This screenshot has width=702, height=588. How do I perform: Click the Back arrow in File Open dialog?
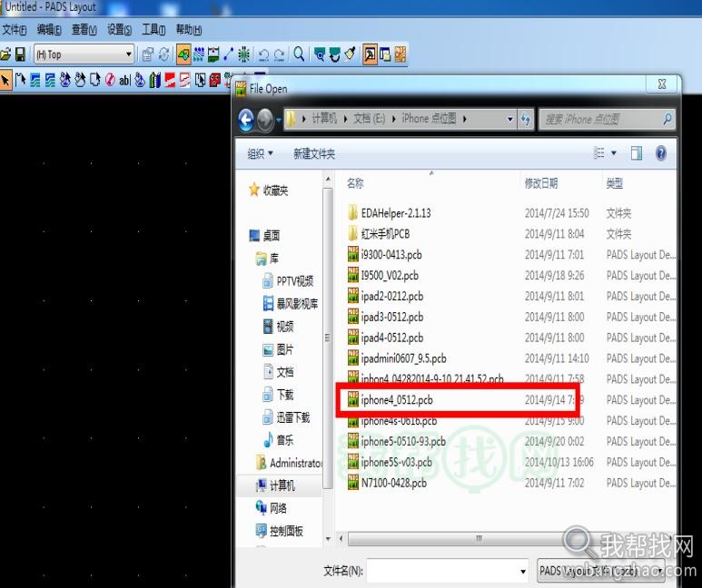tap(246, 120)
